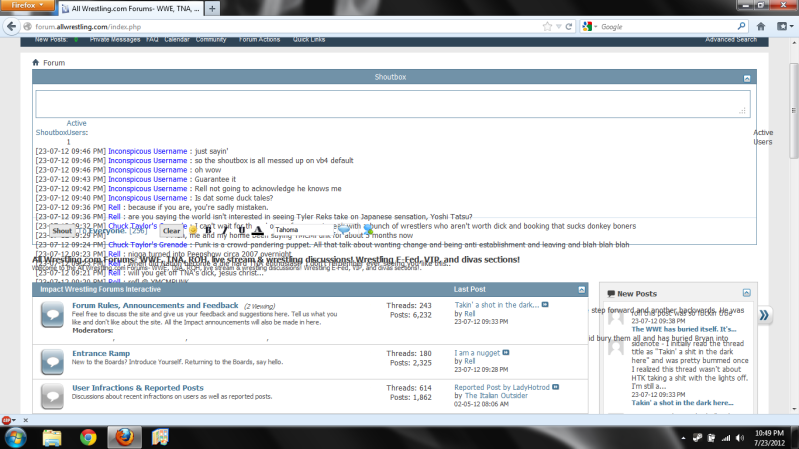The width and height of the screenshot is (799, 449).
Task: Open the Forum Actions menu
Action: [259, 39]
